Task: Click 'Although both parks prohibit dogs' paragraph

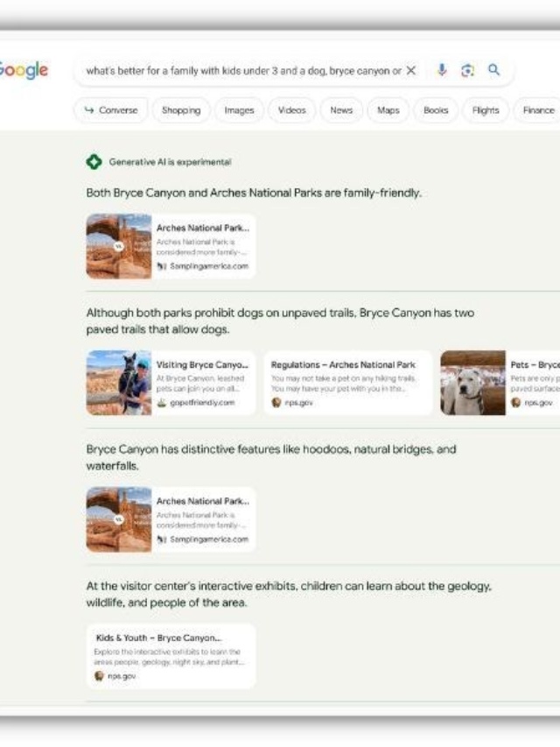Action: click(x=280, y=321)
